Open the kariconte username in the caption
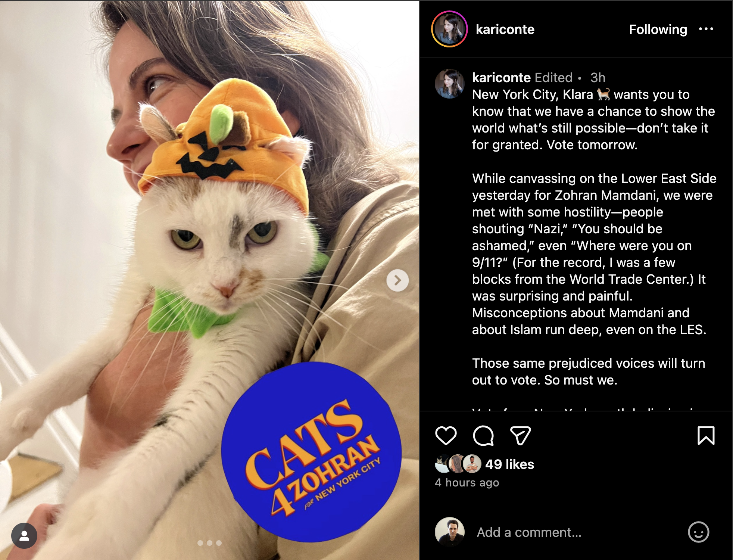This screenshot has width=733, height=560. coord(501,78)
